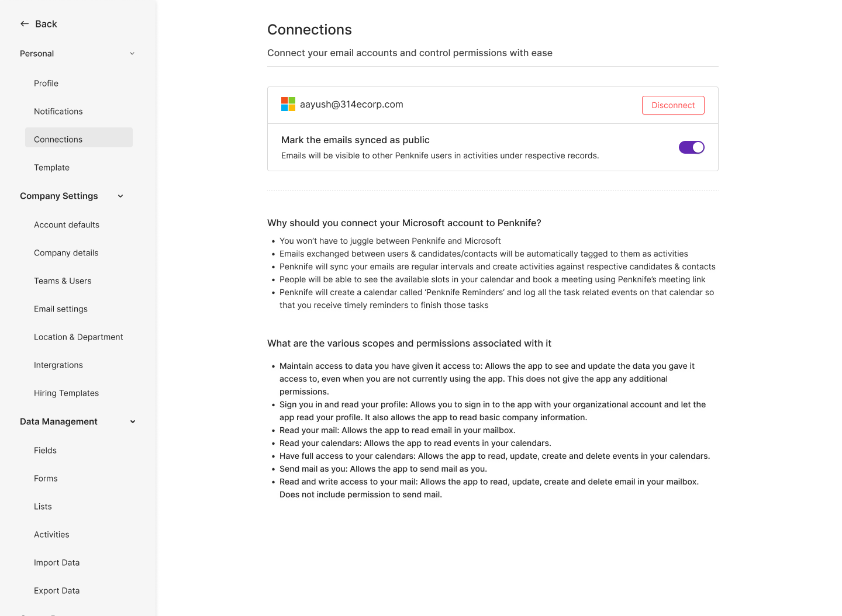The width and height of the screenshot is (842, 616).
Task: Toggle off Mark the emails synced as public
Action: 691,147
